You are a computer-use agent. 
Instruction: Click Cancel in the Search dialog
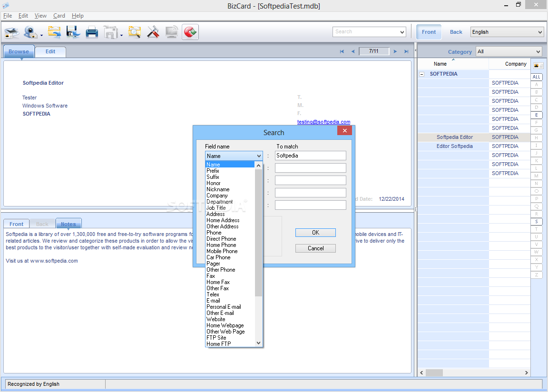coord(315,248)
